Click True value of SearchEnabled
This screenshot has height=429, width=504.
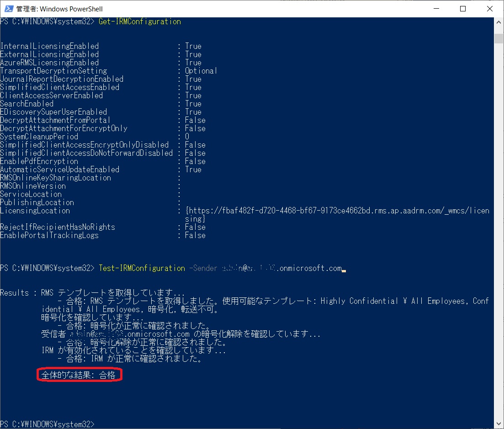(193, 103)
